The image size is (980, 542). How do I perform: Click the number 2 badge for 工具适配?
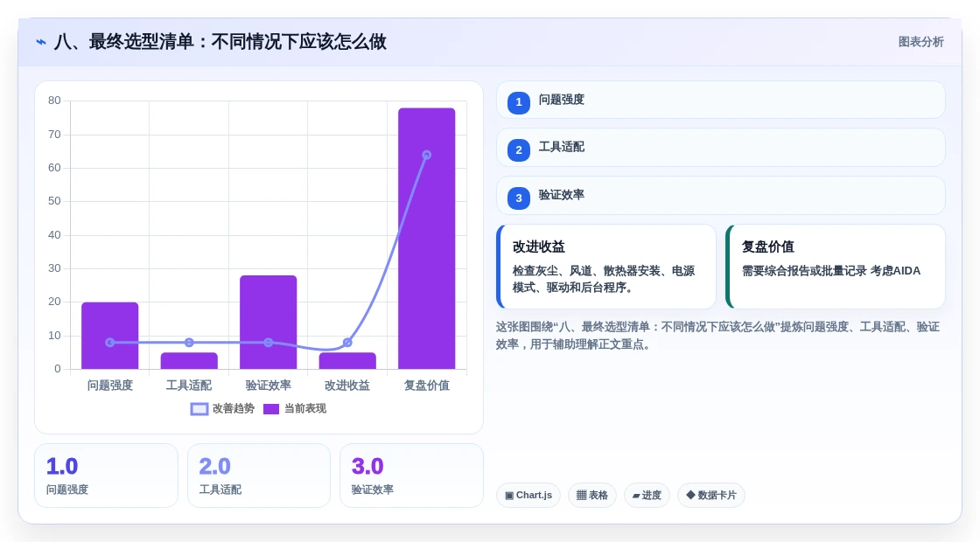[519, 149]
